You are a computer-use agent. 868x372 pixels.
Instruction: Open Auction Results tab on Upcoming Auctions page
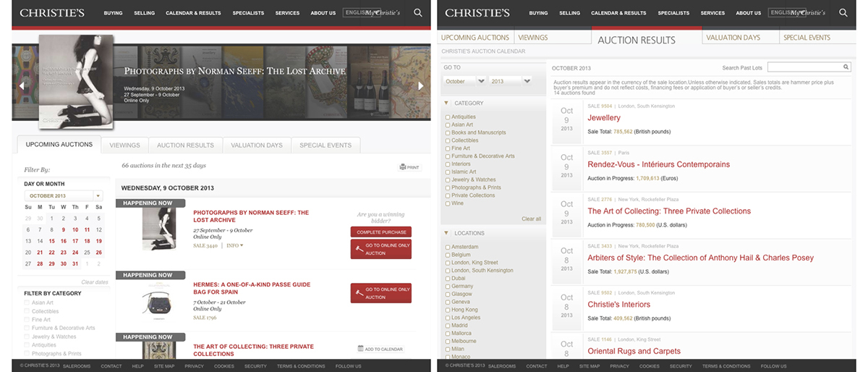[185, 145]
